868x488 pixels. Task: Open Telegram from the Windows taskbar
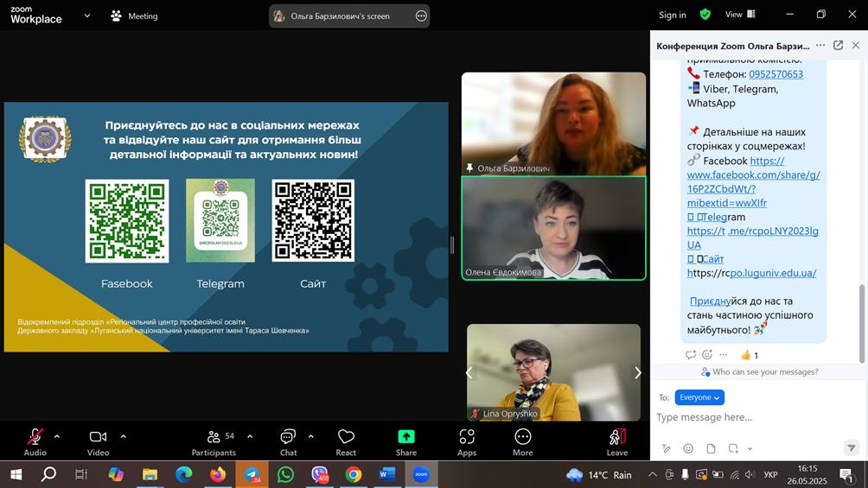(252, 474)
